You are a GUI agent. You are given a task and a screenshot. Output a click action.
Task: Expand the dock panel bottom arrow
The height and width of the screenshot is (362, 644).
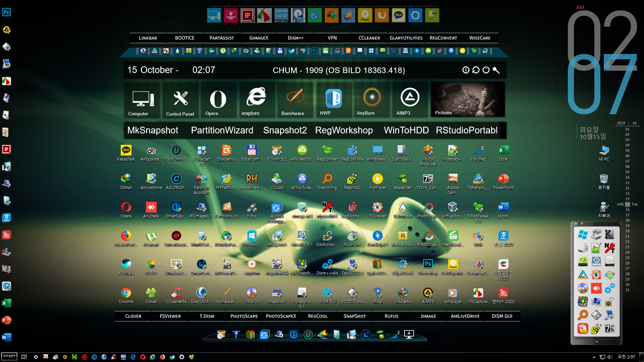597,342
